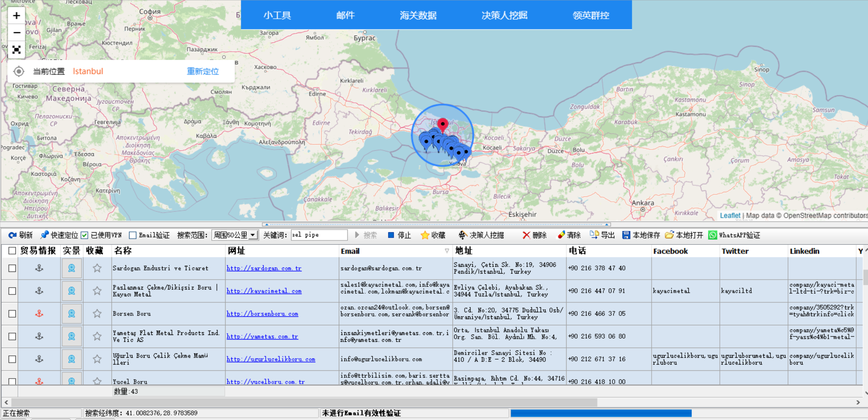Open http://borsenboru.com link
This screenshot has width=868, height=420.
pyautogui.click(x=262, y=314)
